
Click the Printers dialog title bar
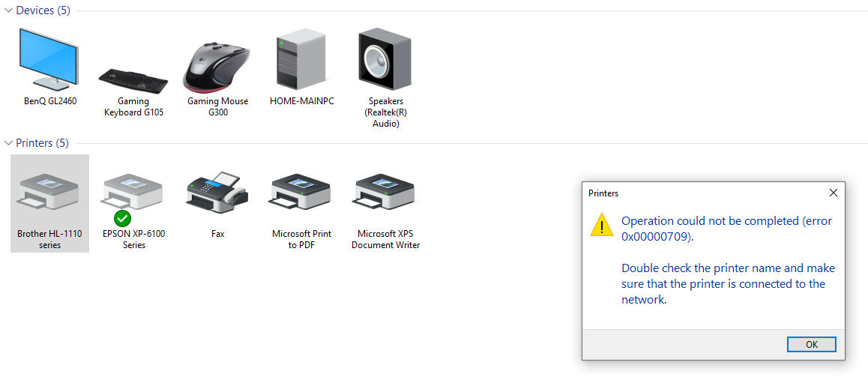pyautogui.click(x=697, y=193)
